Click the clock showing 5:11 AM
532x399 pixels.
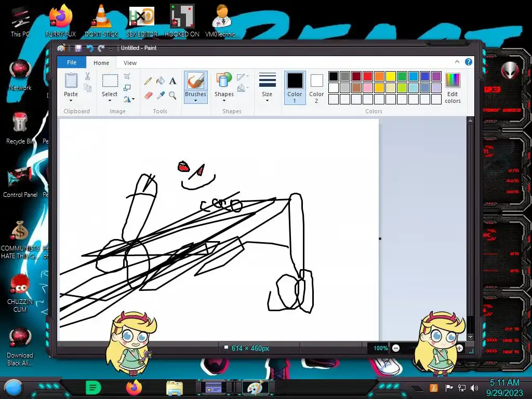pyautogui.click(x=504, y=383)
